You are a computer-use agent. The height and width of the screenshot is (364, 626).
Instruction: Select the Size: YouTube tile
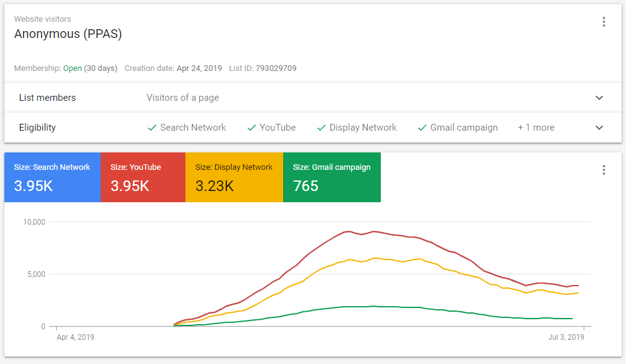pos(142,177)
